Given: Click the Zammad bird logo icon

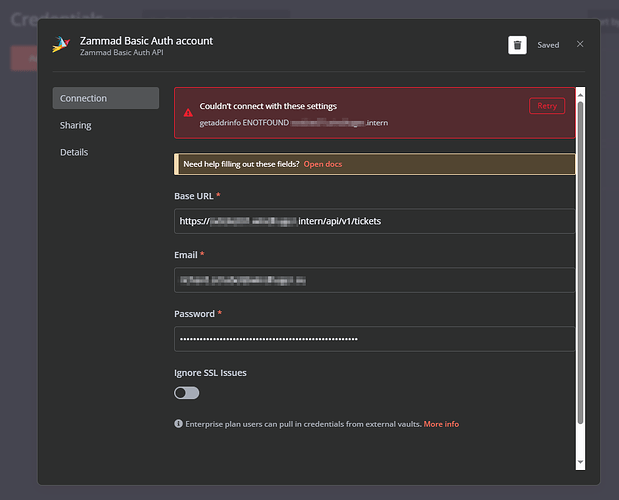Looking at the screenshot, I should (x=61, y=45).
